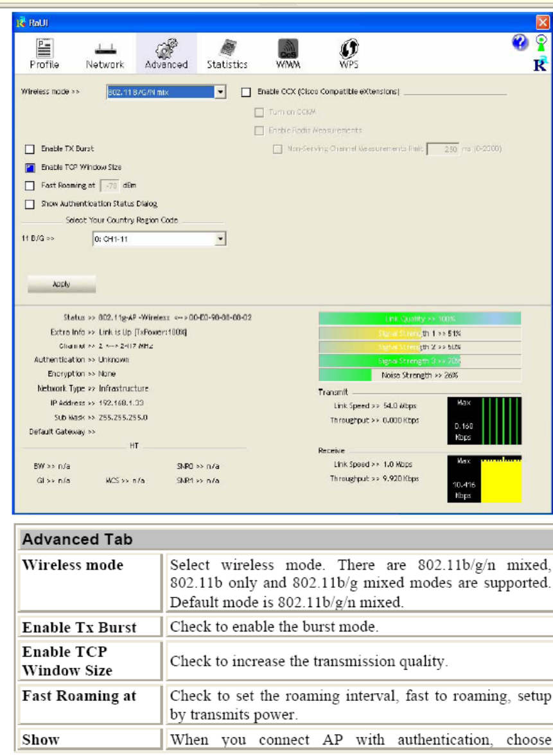Enable CCX Cisco Compatible eXtensions checkbox
The image size is (553, 756).
click(x=246, y=92)
